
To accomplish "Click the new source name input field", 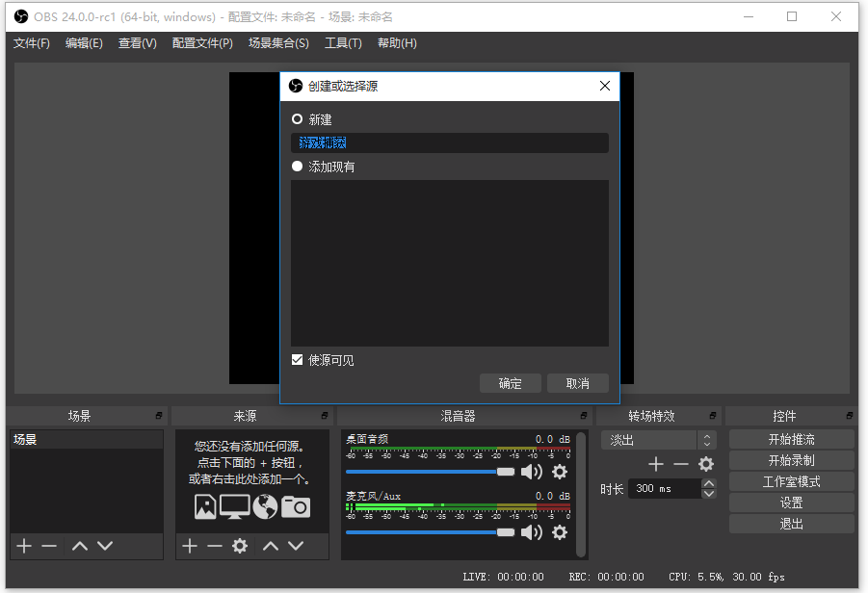I will pos(450,142).
